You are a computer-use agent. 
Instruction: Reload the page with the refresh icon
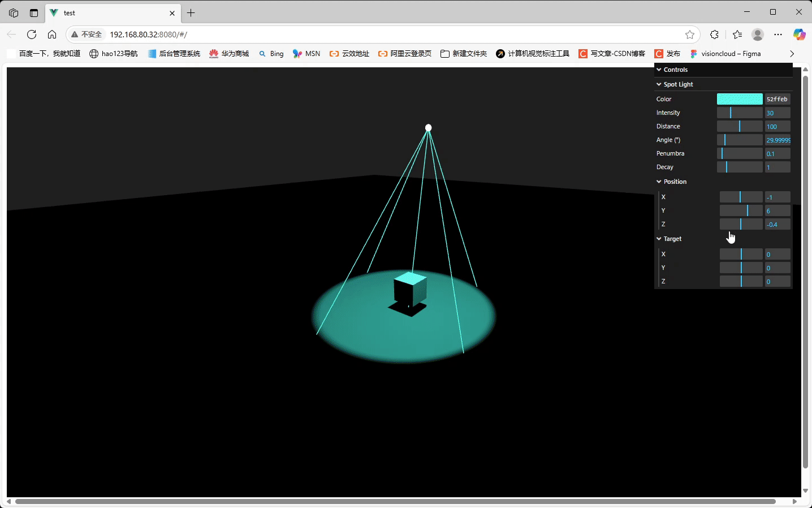pos(32,35)
